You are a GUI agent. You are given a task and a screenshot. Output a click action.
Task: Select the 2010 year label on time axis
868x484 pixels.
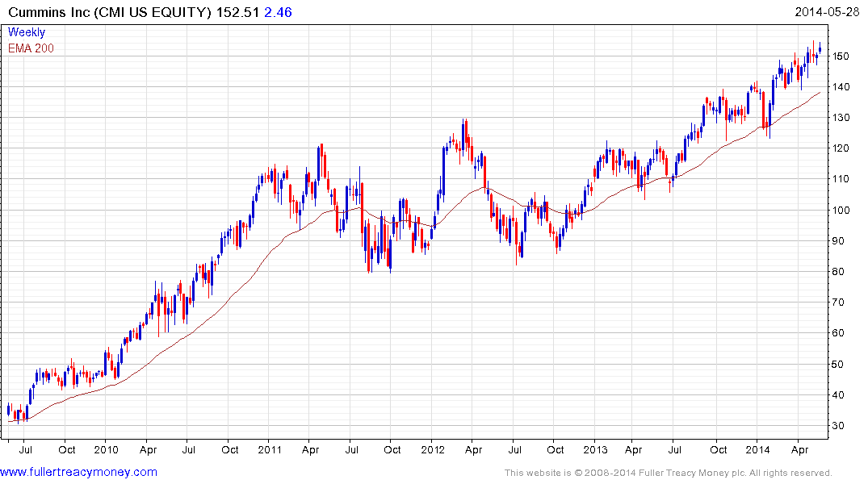(107, 449)
